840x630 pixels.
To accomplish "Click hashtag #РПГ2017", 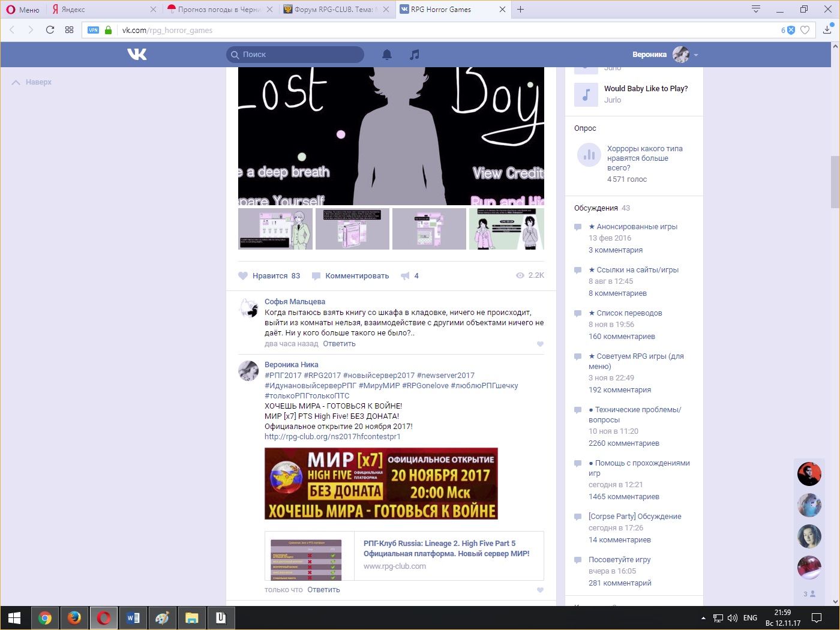I will click(x=283, y=376).
